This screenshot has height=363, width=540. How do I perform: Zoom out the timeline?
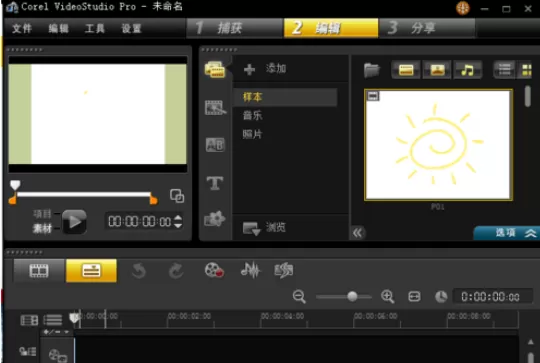(299, 297)
